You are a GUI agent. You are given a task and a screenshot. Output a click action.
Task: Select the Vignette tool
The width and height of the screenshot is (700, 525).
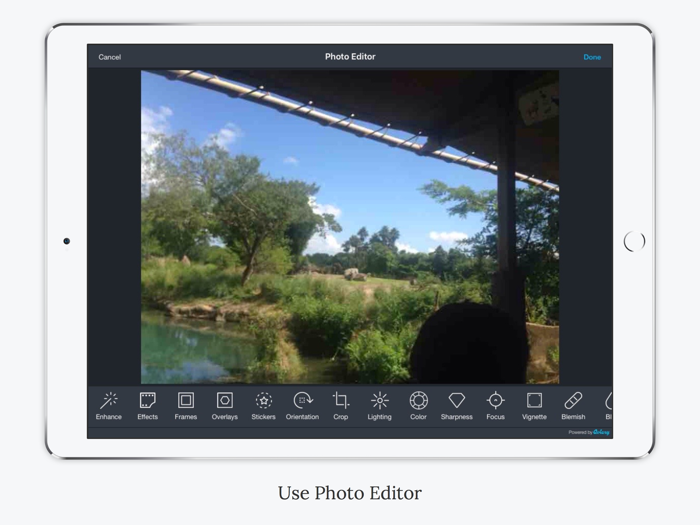[534, 406]
